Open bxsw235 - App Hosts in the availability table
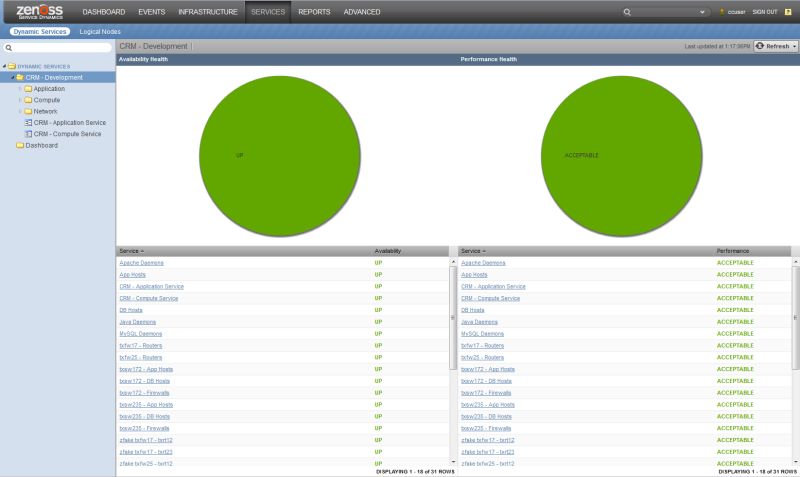This screenshot has height=477, width=800. coord(146,405)
